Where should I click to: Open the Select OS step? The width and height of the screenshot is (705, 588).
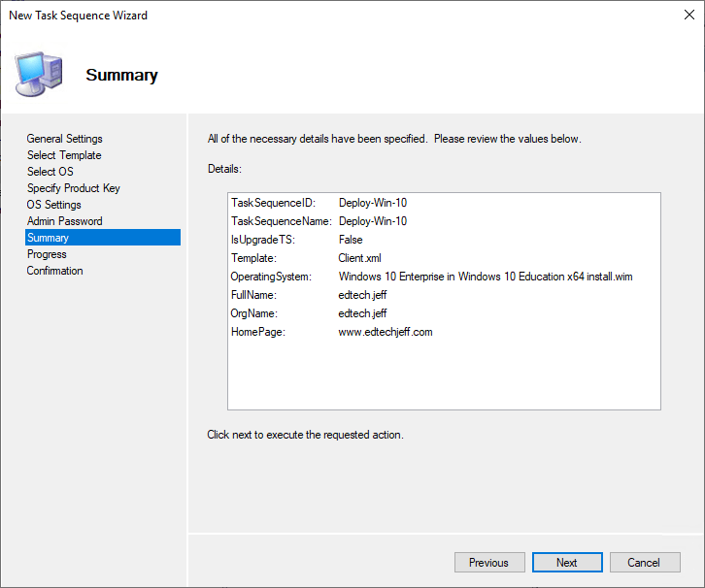50,172
